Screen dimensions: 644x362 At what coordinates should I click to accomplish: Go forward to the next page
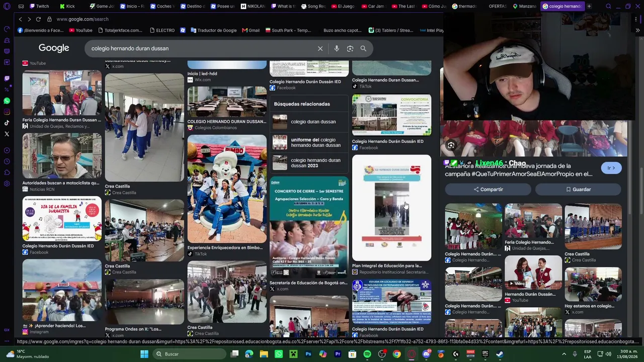[29, 19]
